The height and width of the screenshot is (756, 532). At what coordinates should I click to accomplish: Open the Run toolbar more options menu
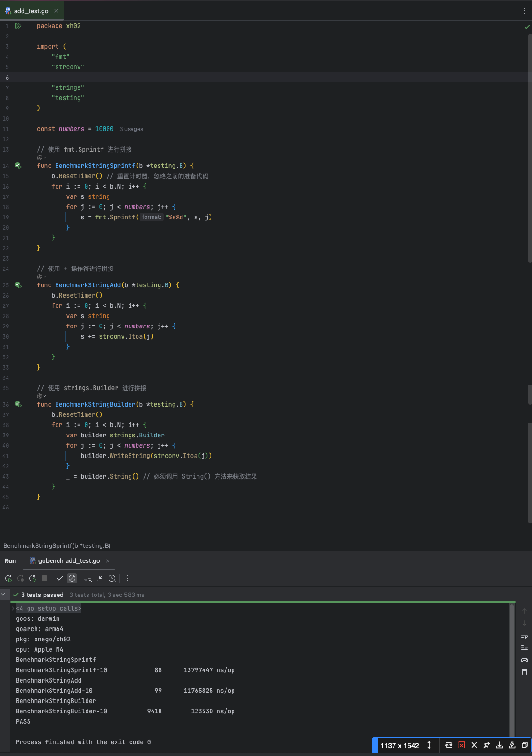(x=127, y=578)
